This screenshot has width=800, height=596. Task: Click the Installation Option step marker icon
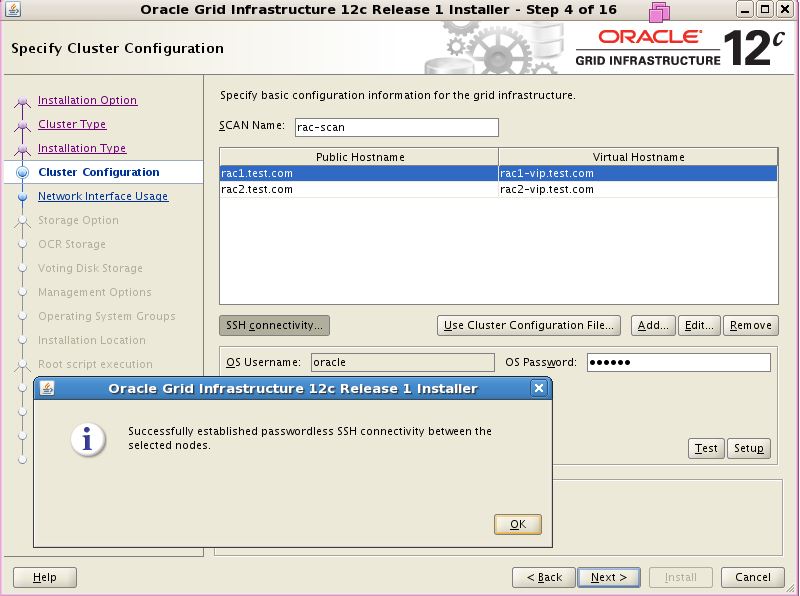(22, 102)
